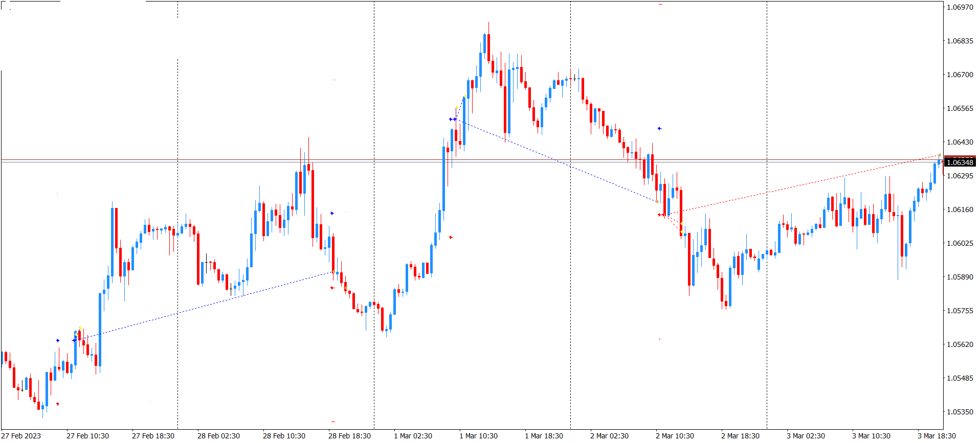Click the 1.05485 price scale label
The width and height of the screenshot is (980, 443).
960,378
